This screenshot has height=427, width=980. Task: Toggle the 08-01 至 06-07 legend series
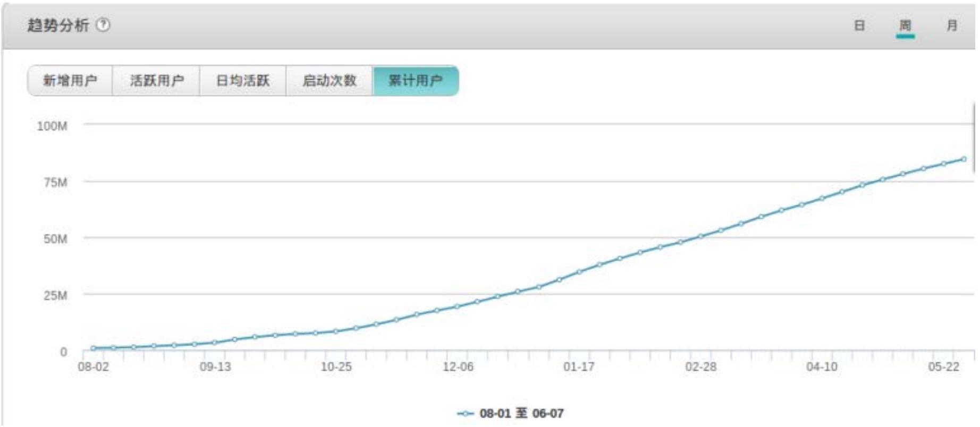[x=521, y=413]
